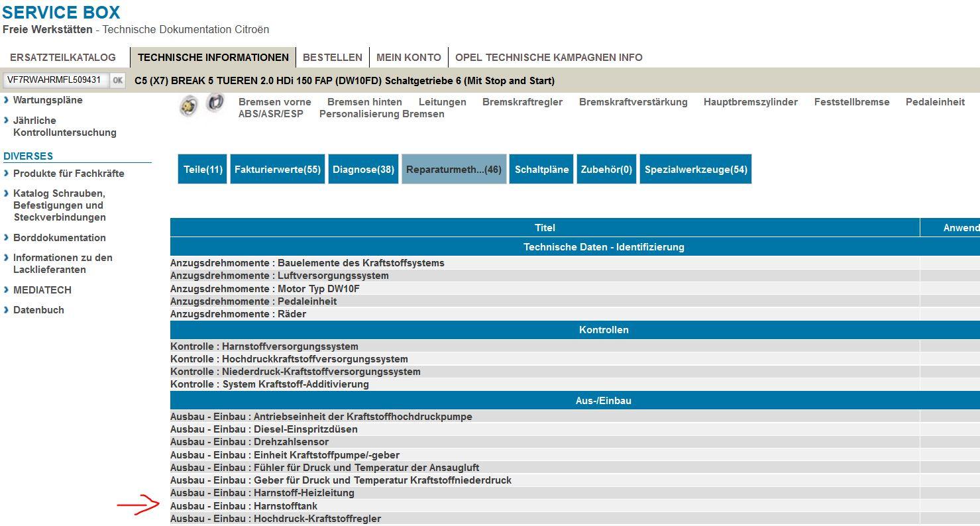The width and height of the screenshot is (980, 526).
Task: Open Borddokumentation in the sidebar
Action: [x=60, y=238]
